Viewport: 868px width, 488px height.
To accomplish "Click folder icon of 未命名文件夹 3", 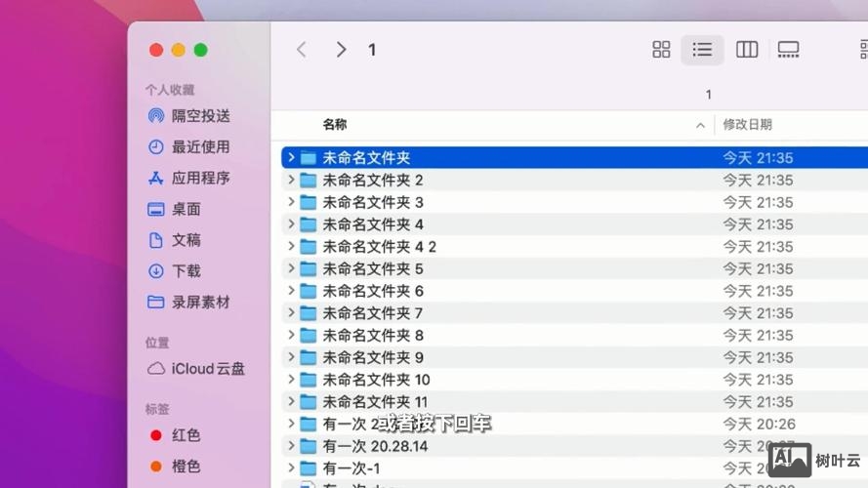I will 309,202.
